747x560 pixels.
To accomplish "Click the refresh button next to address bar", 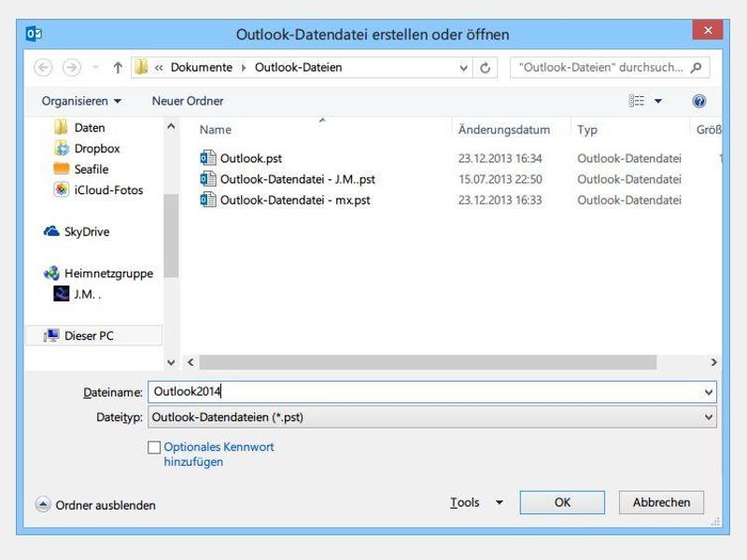I will [486, 67].
